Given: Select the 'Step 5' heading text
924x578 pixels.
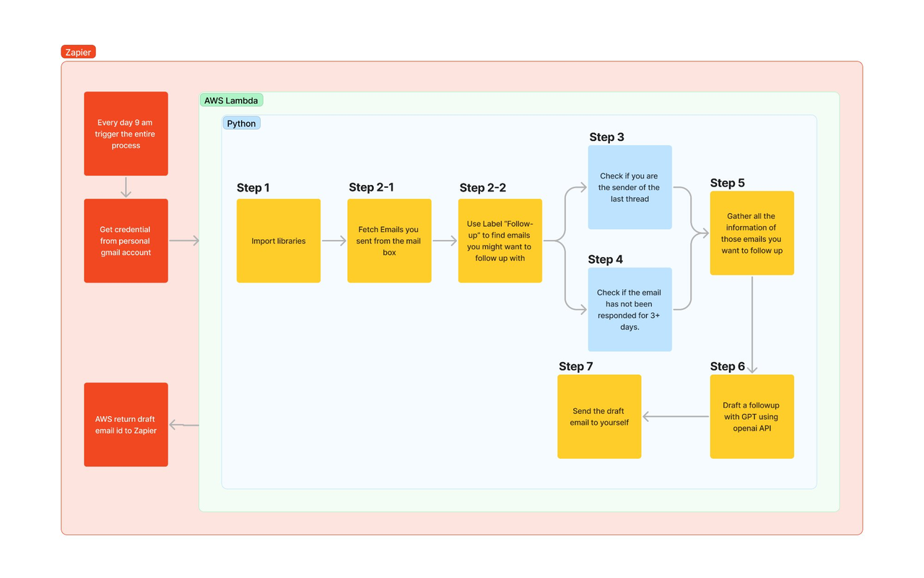Looking at the screenshot, I should click(728, 183).
